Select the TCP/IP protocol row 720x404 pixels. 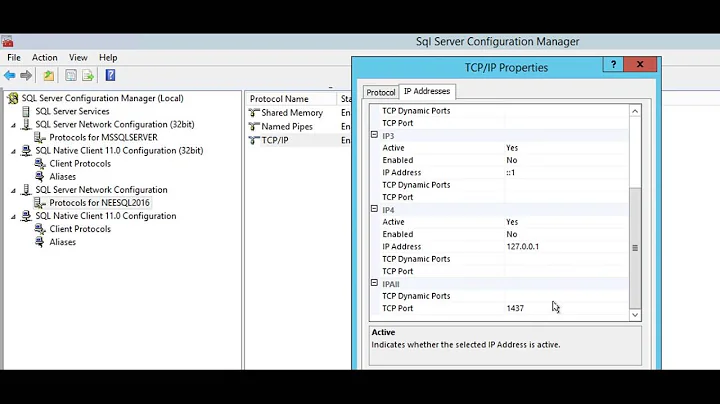point(275,140)
